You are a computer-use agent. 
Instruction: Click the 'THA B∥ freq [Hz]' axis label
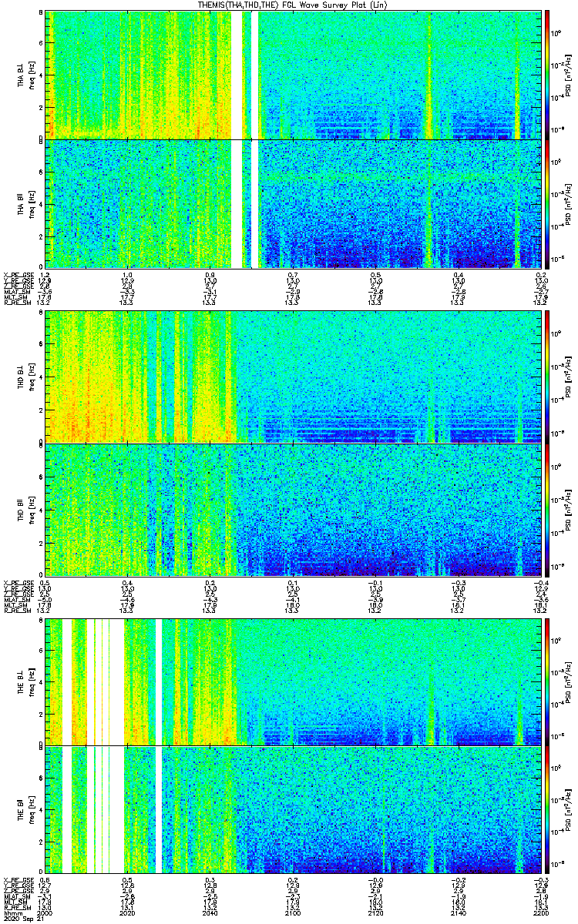(x=25, y=203)
